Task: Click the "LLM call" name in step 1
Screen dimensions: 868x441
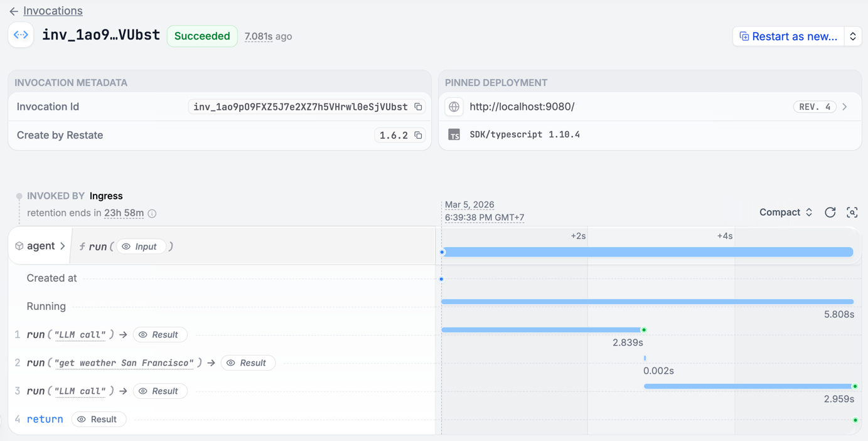Action: point(80,335)
